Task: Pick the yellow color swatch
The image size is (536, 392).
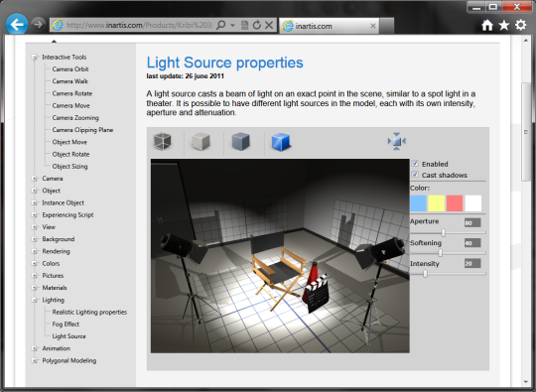Action: 437,203
